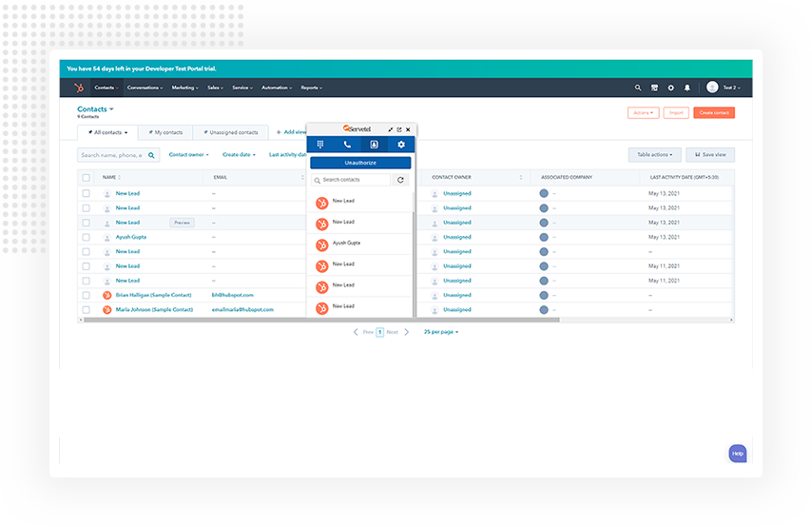
Task: Click the HubSpot sprocket logo
Action: pos(79,88)
